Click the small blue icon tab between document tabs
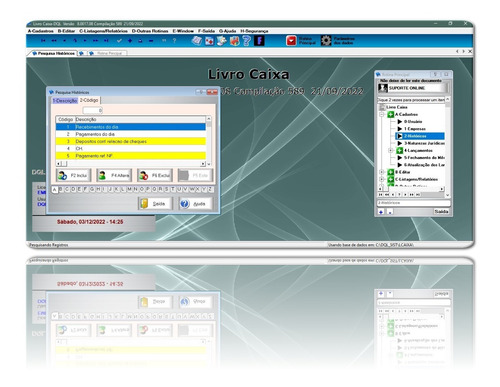Viewport: 500px width, 387px height. (81, 53)
